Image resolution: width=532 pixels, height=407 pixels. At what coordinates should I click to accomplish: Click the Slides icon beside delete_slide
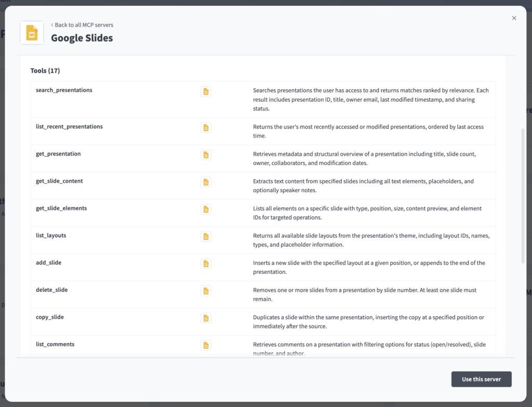pos(206,291)
